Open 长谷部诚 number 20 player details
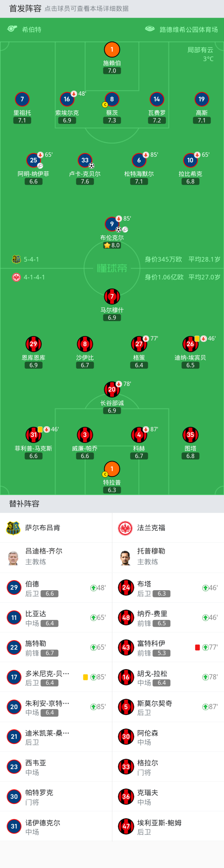 coord(112,389)
